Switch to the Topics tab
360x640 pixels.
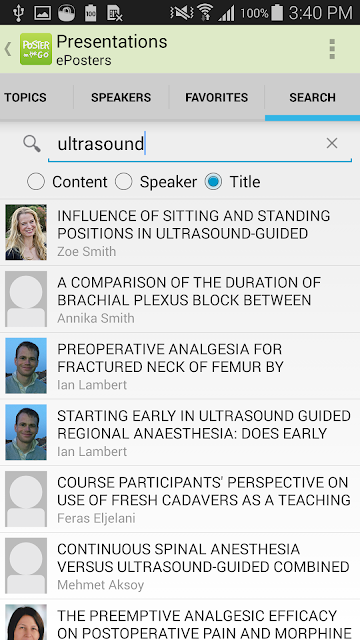(25, 98)
